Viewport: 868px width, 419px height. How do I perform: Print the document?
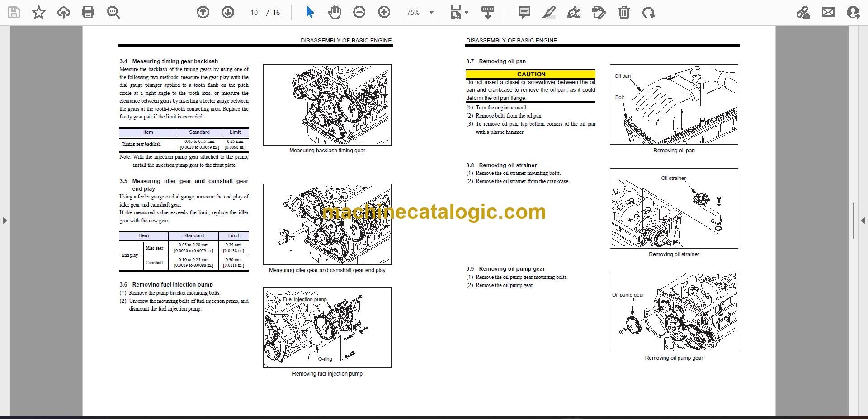(x=88, y=12)
